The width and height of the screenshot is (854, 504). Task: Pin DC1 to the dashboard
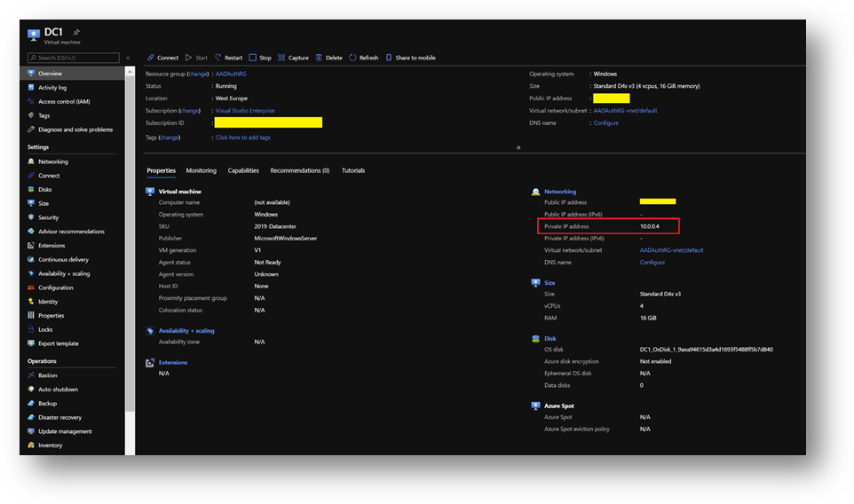tap(76, 32)
